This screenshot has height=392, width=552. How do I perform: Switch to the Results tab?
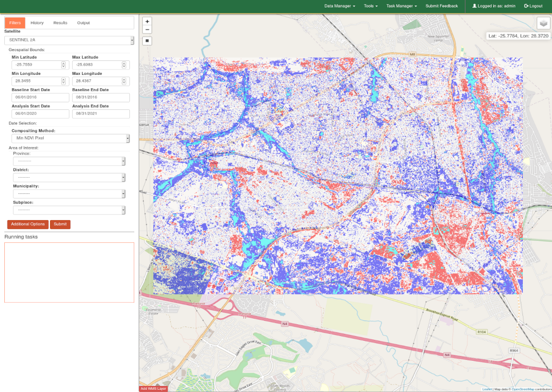click(x=60, y=23)
